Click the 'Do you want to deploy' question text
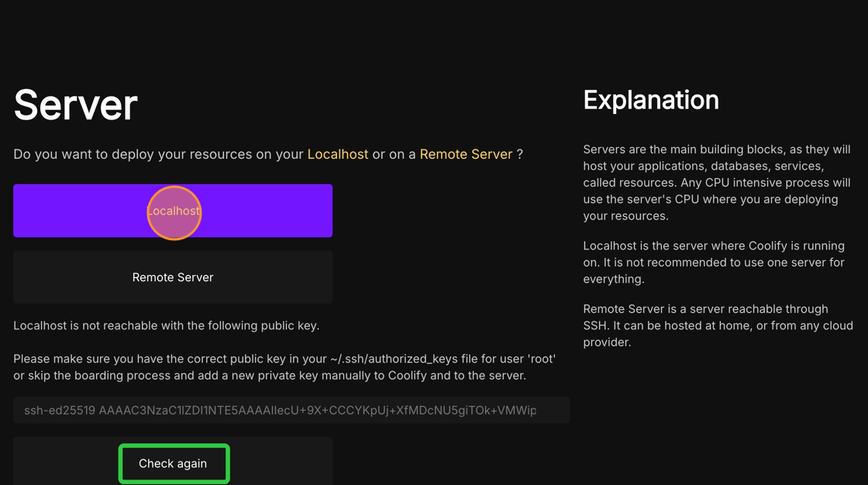Viewport: 868px width, 485px height. pos(158,154)
